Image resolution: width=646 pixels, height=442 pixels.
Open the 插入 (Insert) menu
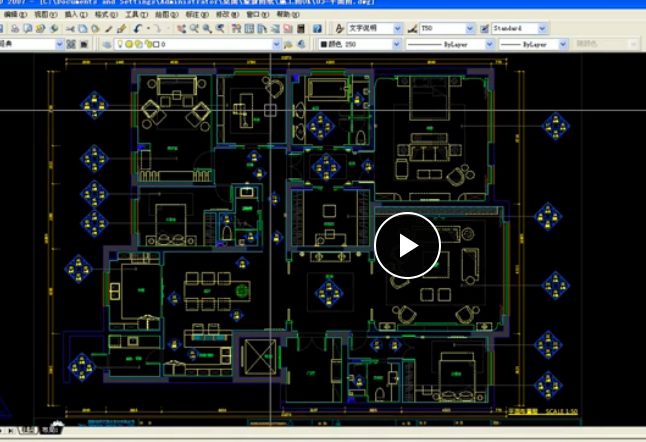coord(76,14)
